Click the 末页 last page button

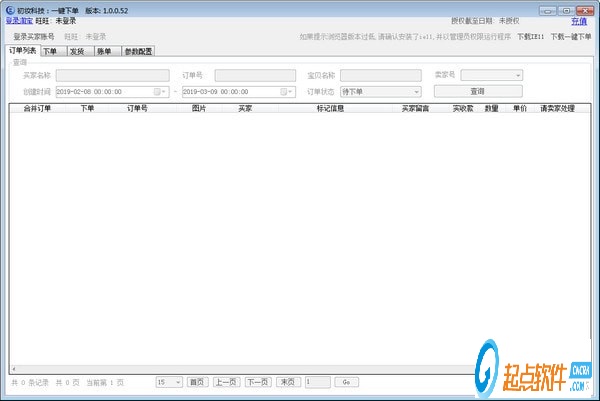[x=288, y=382]
